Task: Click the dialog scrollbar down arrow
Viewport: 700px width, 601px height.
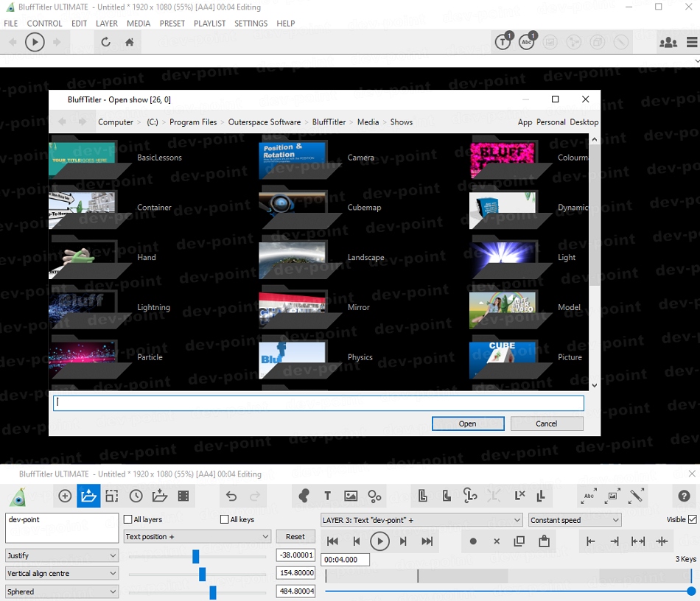Action: tap(594, 385)
